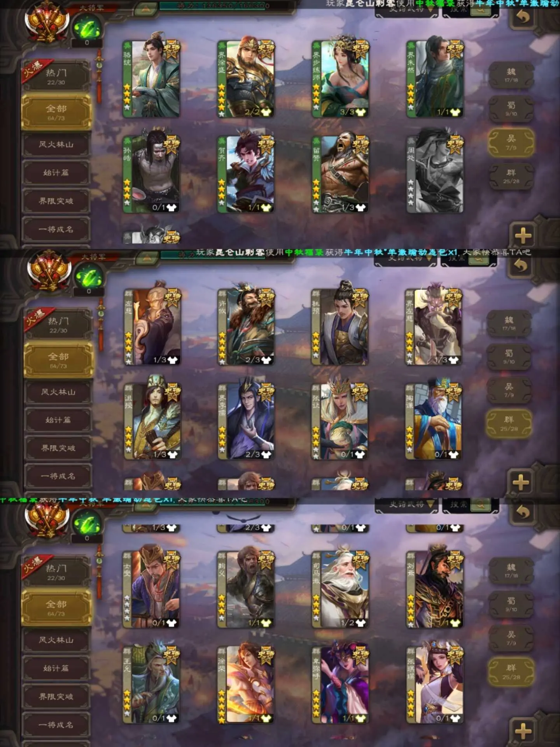Select the 骆统 hero card
This screenshot has height=747, width=560.
[151, 79]
